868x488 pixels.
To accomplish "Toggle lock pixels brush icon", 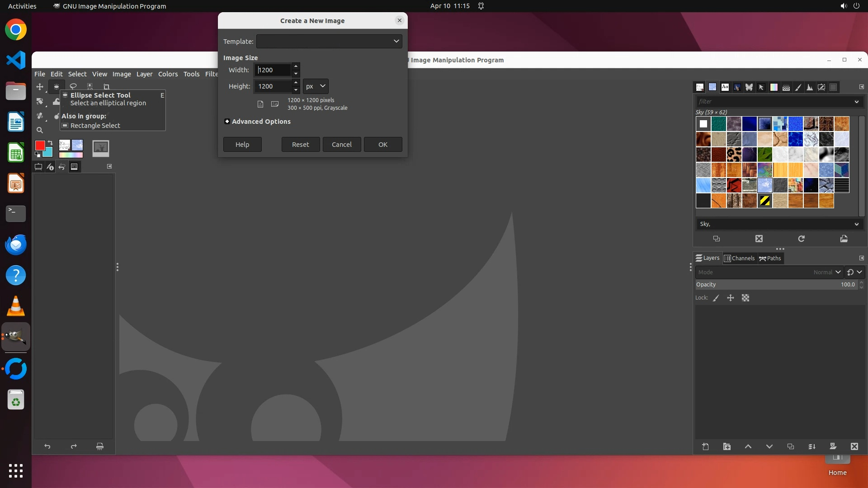I will tap(716, 298).
